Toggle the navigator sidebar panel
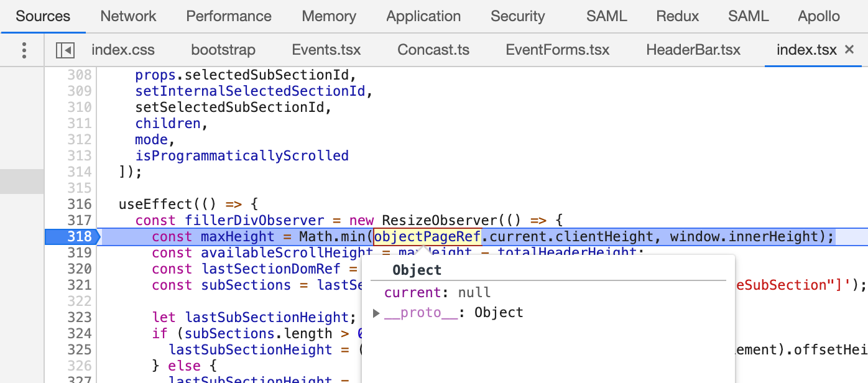The width and height of the screenshot is (868, 383). tap(65, 50)
